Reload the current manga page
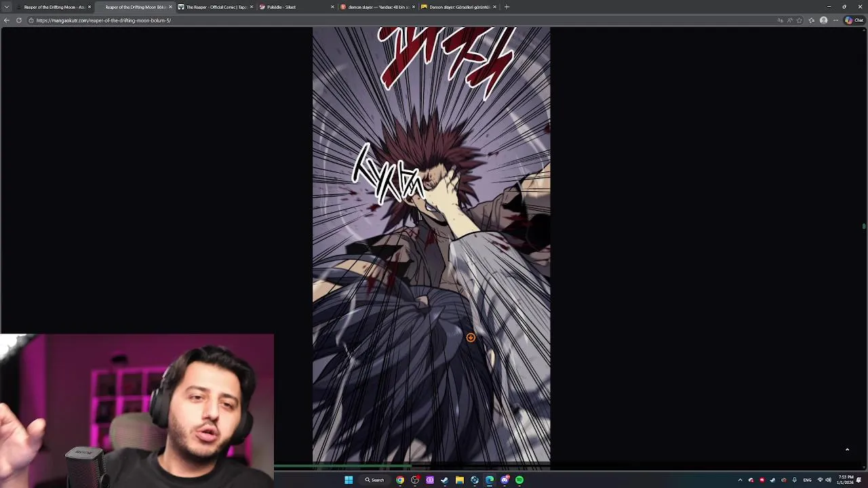This screenshot has width=868, height=488. pos(19,20)
